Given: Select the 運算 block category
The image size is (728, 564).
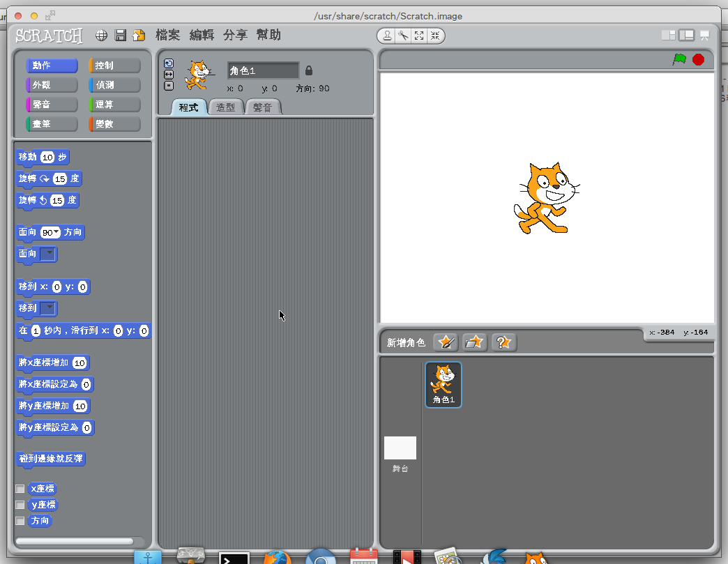Looking at the screenshot, I should pos(114,105).
